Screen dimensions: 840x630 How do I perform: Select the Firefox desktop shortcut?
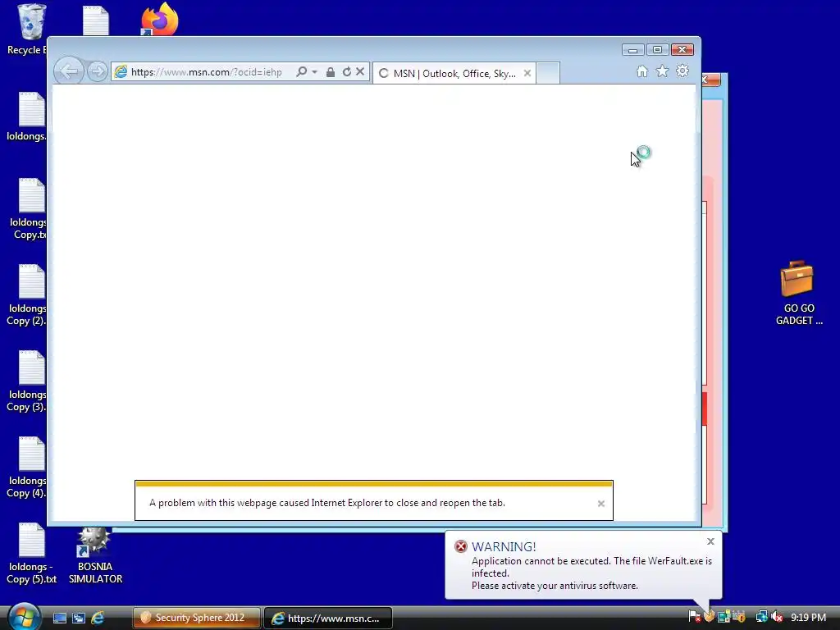pyautogui.click(x=159, y=20)
